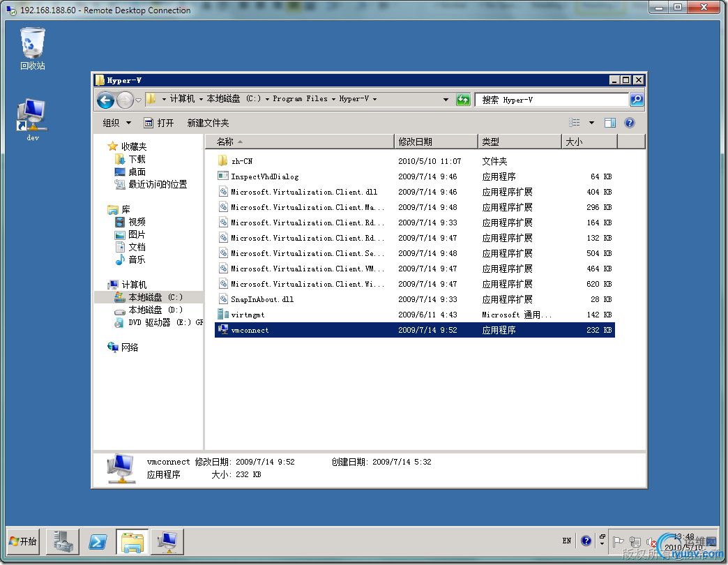Select the 164 KB Client.Rd... dll row
728x565 pixels.
(415, 223)
